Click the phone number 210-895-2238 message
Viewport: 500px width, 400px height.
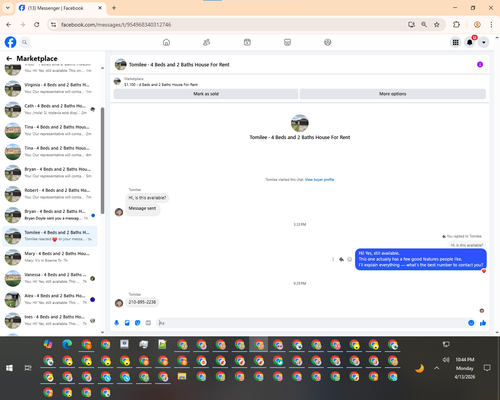pos(142,302)
